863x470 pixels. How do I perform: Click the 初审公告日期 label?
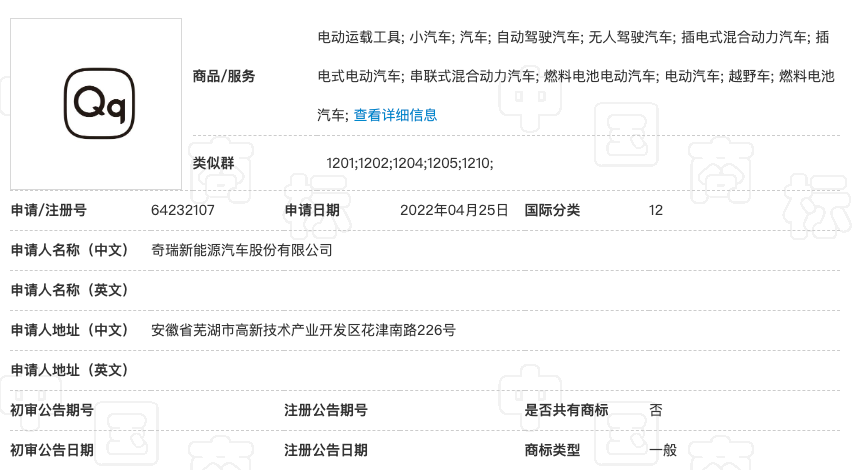click(52, 450)
